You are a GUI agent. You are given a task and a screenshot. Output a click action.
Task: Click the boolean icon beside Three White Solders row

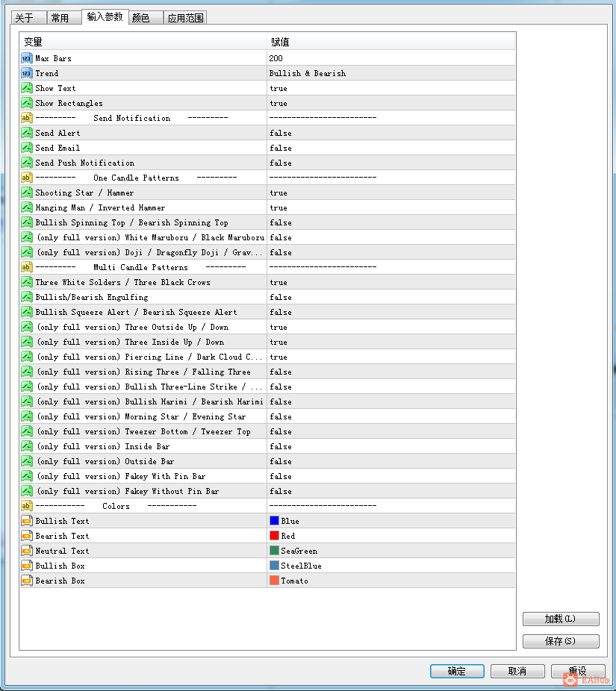[x=26, y=282]
